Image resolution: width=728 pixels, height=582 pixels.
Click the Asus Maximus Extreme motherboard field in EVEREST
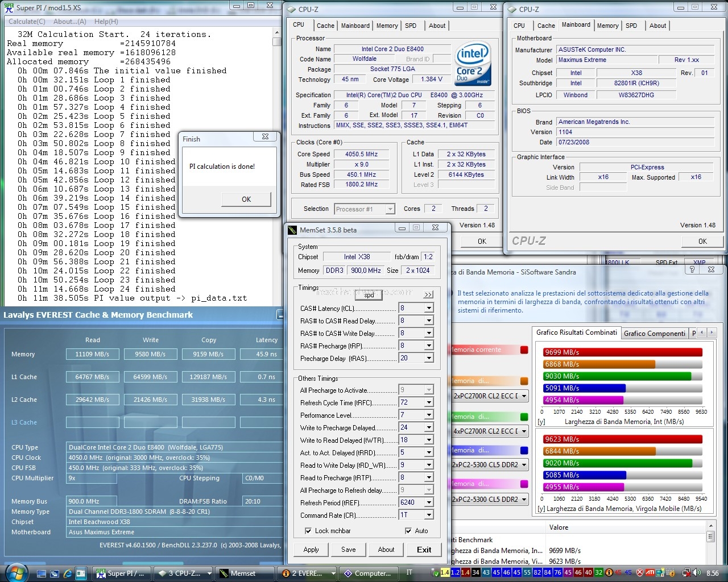pos(174,532)
